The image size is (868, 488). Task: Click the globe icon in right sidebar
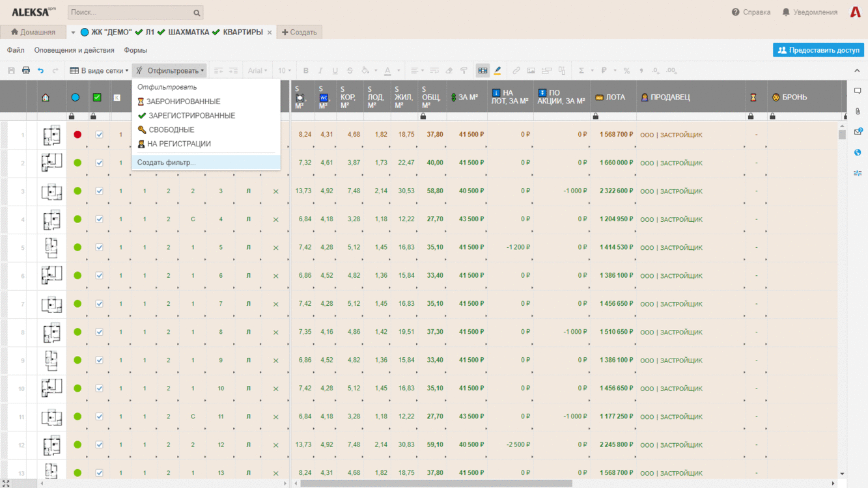858,152
